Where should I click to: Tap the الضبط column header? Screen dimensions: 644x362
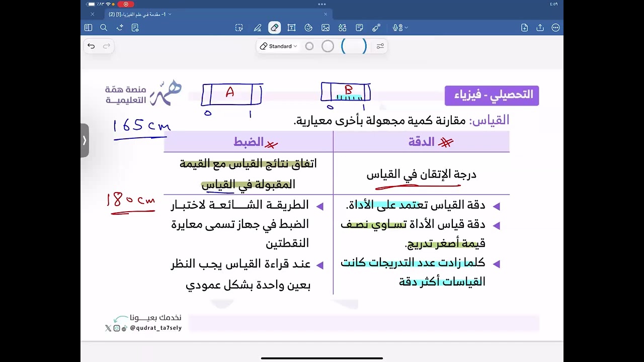[x=249, y=142]
